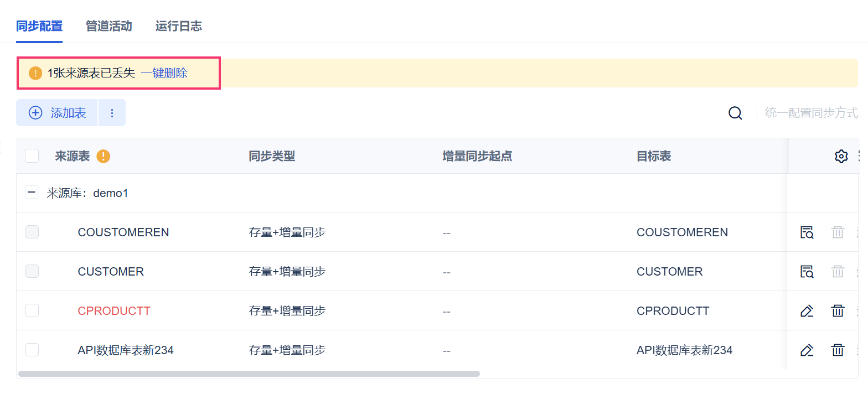
Task: Delete API数据库表新234 row with trash icon
Action: point(838,350)
